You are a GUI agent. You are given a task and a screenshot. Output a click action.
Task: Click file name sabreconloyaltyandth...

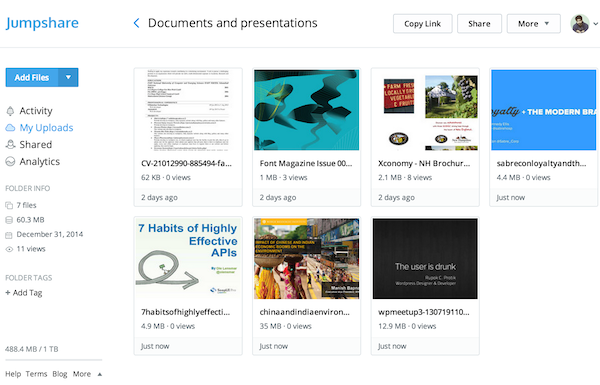pyautogui.click(x=541, y=163)
